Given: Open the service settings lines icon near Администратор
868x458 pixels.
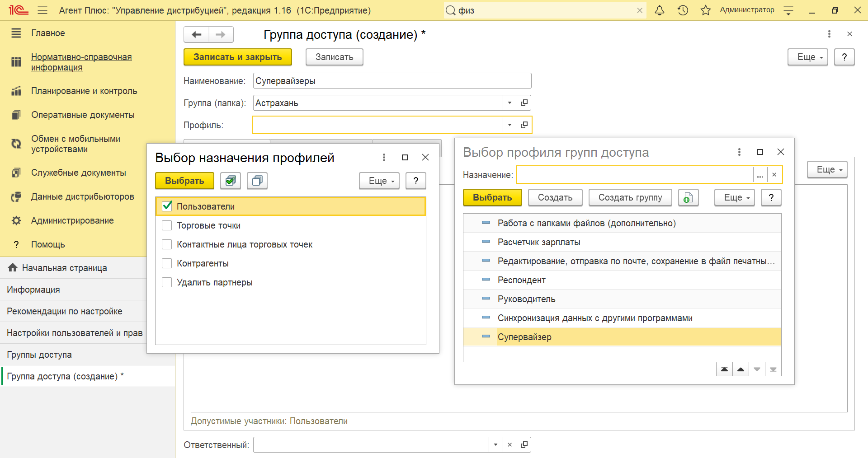Looking at the screenshot, I should click(788, 10).
